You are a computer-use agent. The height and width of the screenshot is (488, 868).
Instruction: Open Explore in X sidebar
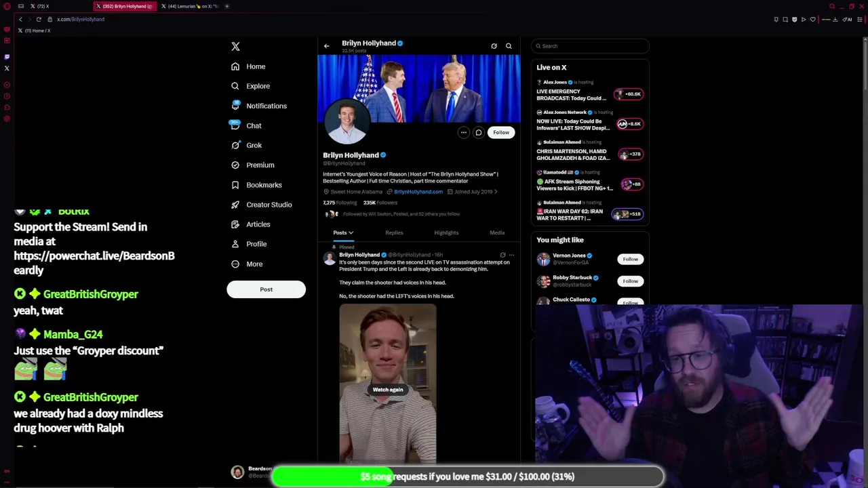250,86
